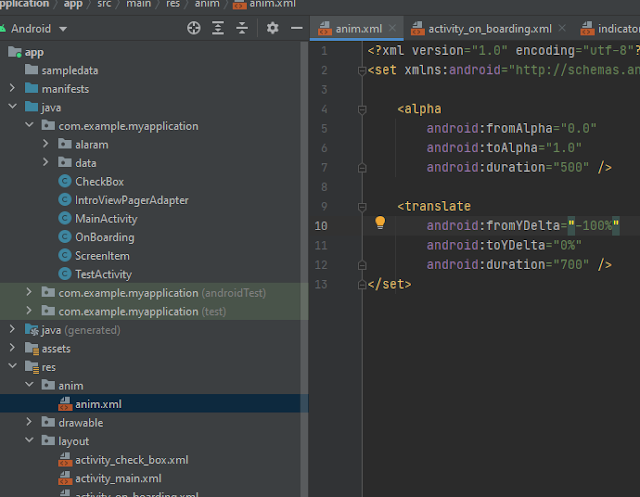The height and width of the screenshot is (497, 640).
Task: Expand the manifests folder
Action: 13,89
